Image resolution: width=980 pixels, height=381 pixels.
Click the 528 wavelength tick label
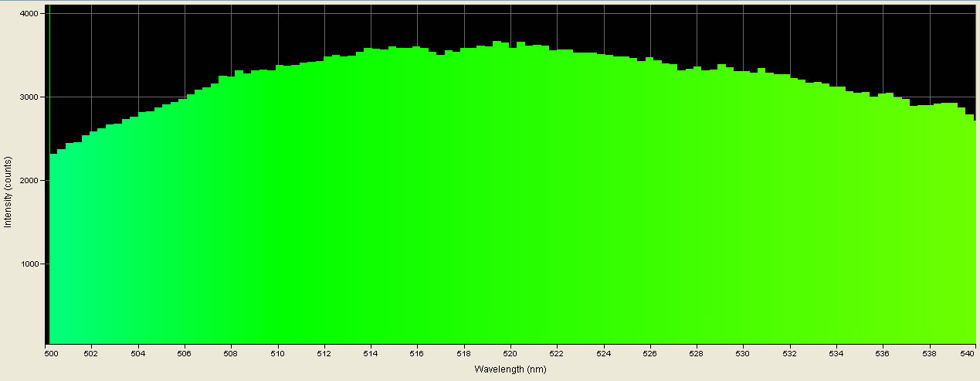(697, 355)
